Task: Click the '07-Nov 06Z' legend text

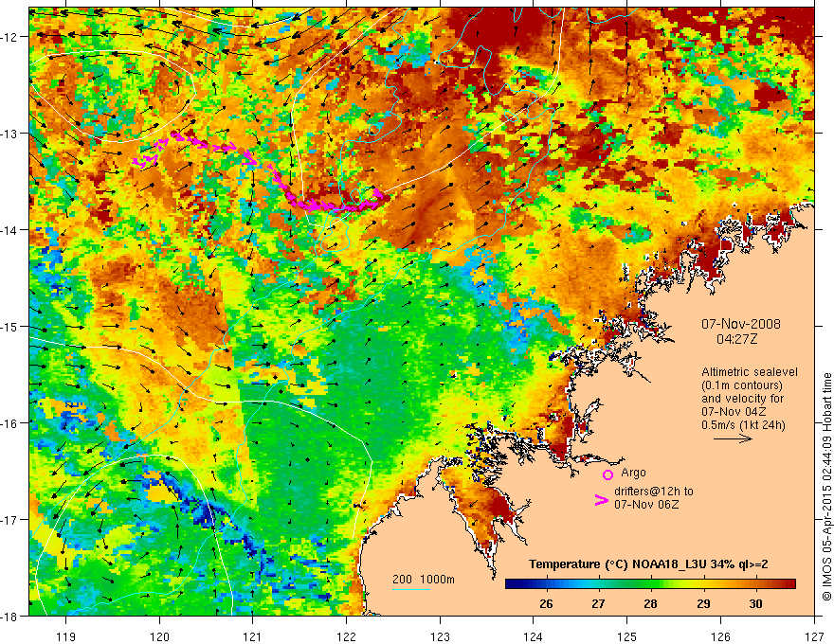Action: coord(646,505)
